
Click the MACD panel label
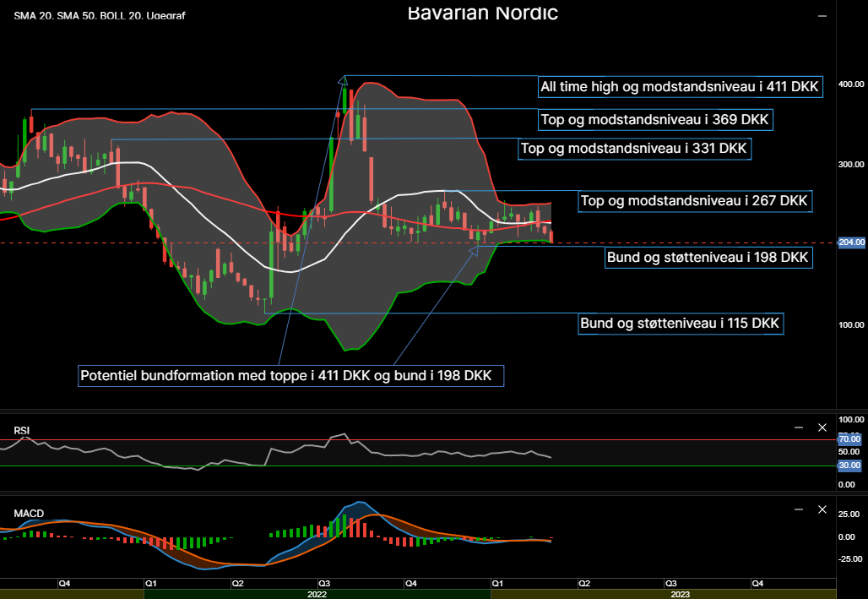[x=29, y=514]
